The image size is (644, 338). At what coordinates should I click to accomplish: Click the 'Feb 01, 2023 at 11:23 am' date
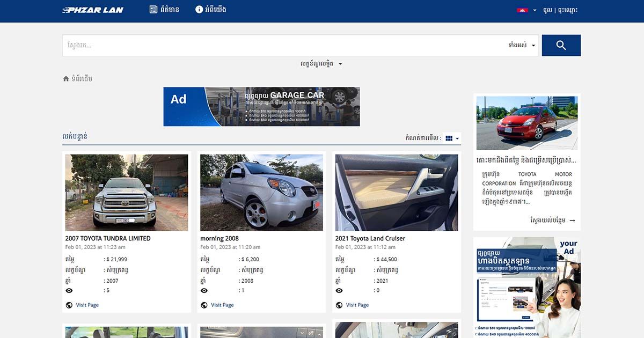pos(96,247)
